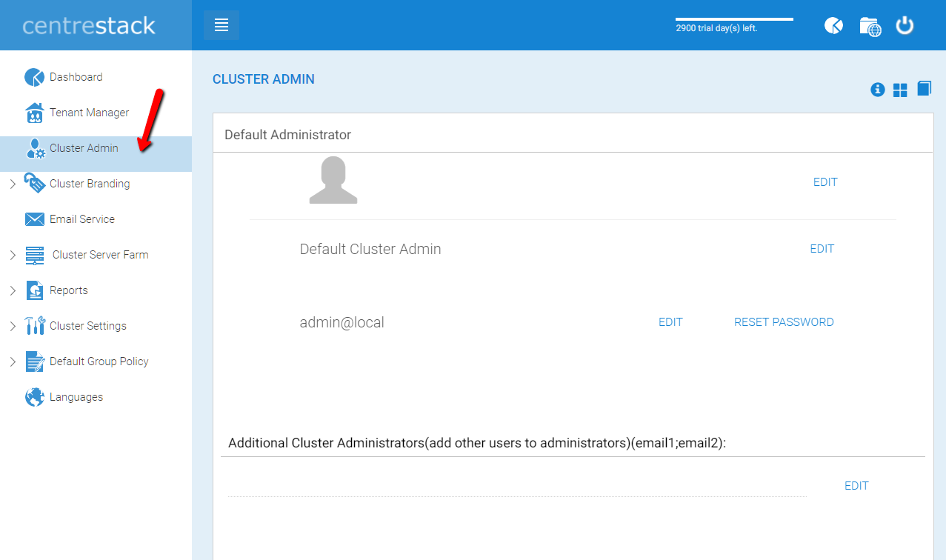The width and height of the screenshot is (946, 560).
Task: Edit the administrator profile picture
Action: click(825, 182)
